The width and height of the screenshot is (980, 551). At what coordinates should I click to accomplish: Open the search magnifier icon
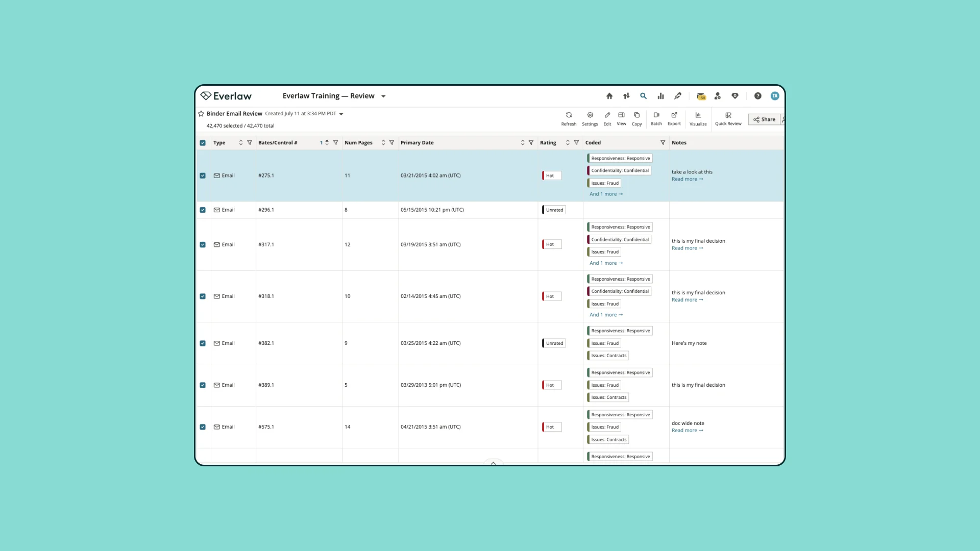pos(643,96)
